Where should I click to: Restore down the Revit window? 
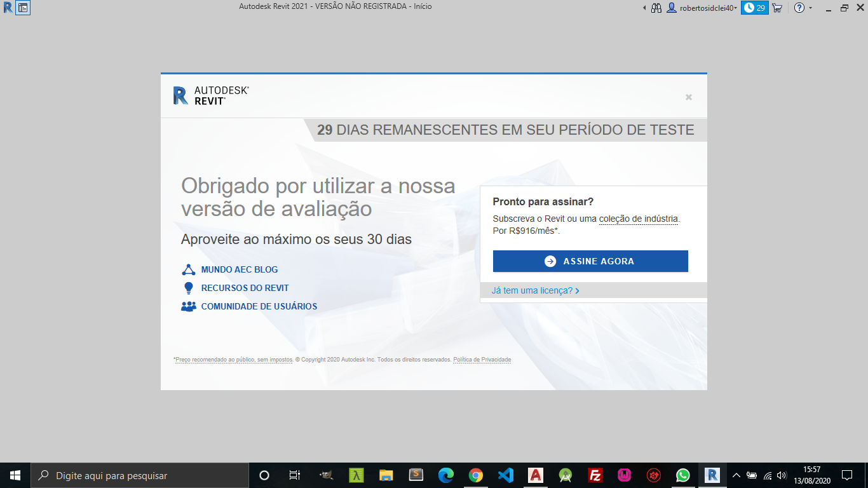pos(844,8)
